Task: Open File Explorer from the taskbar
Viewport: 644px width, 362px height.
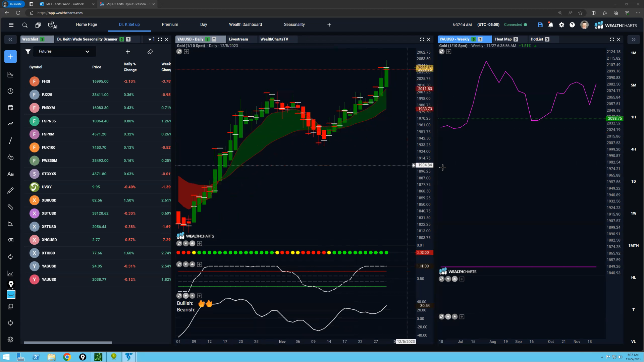Action: pyautogui.click(x=51, y=357)
